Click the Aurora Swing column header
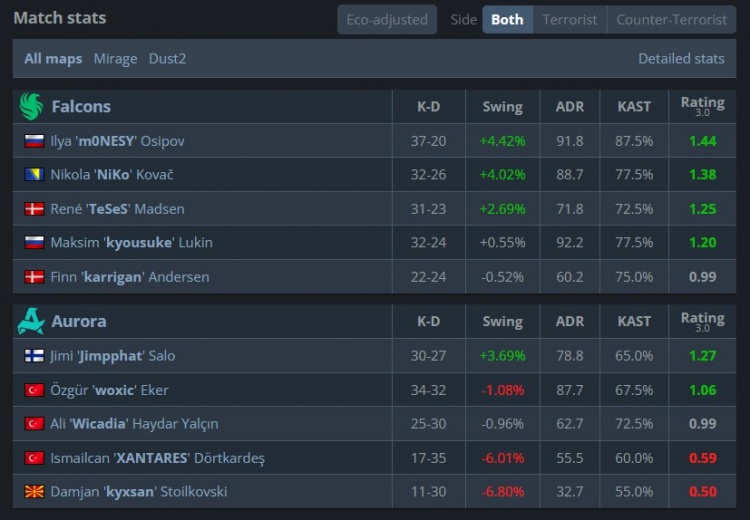This screenshot has width=750, height=520. click(x=502, y=321)
